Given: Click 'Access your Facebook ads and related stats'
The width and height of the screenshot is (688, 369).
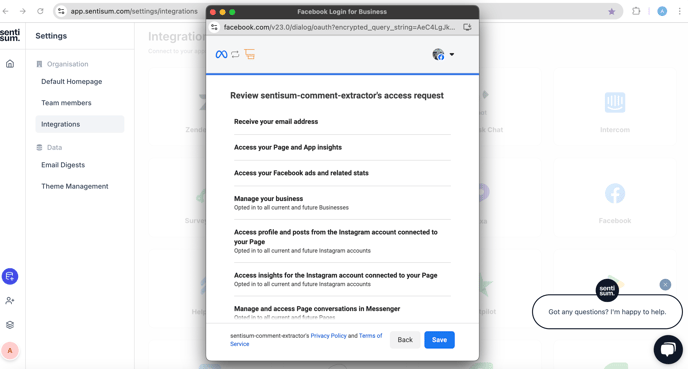Looking at the screenshot, I should point(301,173).
